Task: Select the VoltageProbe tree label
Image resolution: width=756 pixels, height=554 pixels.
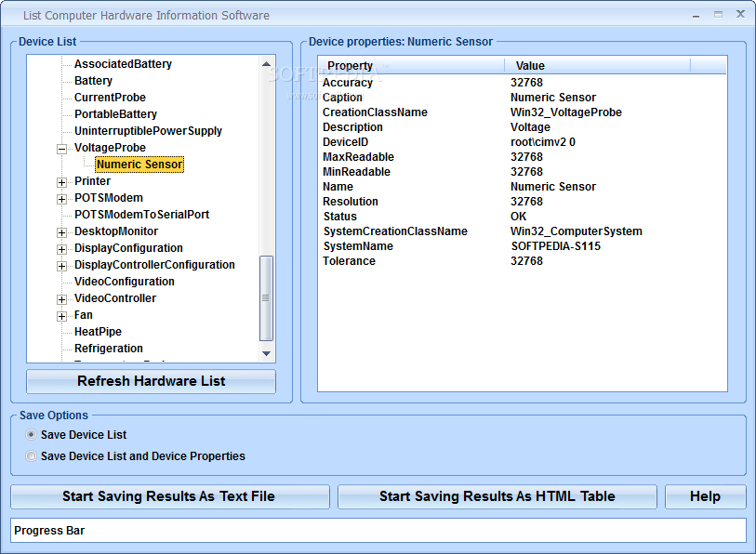Action: (x=110, y=148)
